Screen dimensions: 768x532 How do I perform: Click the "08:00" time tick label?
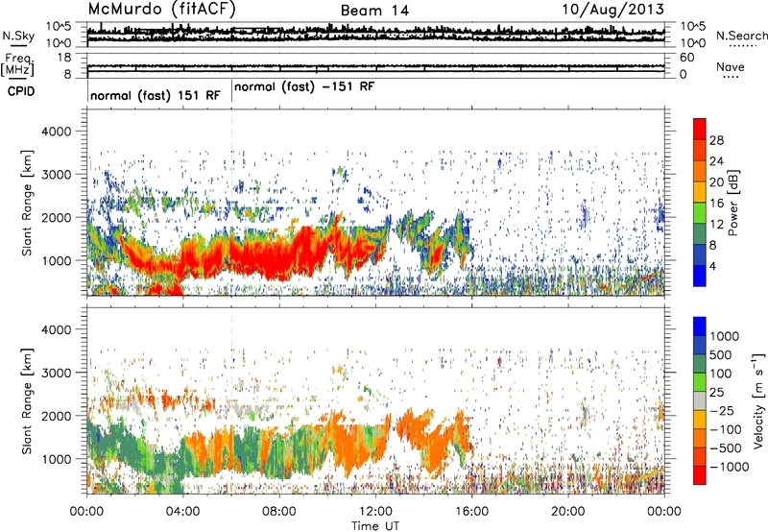pyautogui.click(x=278, y=512)
